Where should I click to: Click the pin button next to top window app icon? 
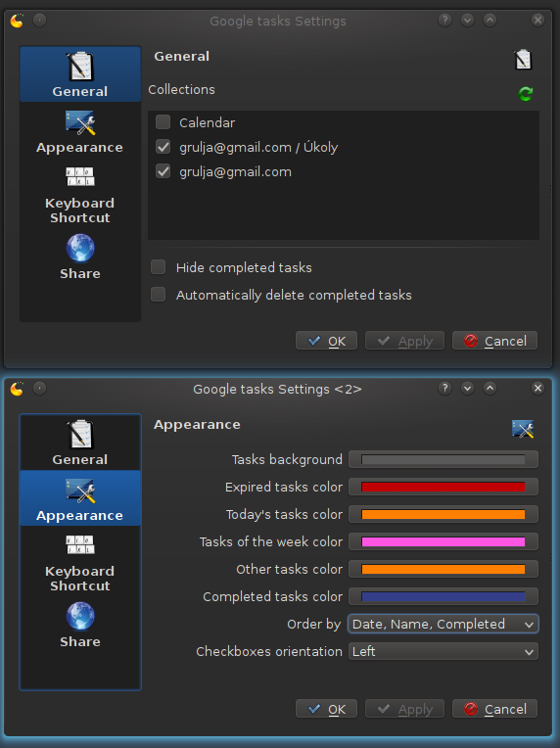click(x=39, y=20)
